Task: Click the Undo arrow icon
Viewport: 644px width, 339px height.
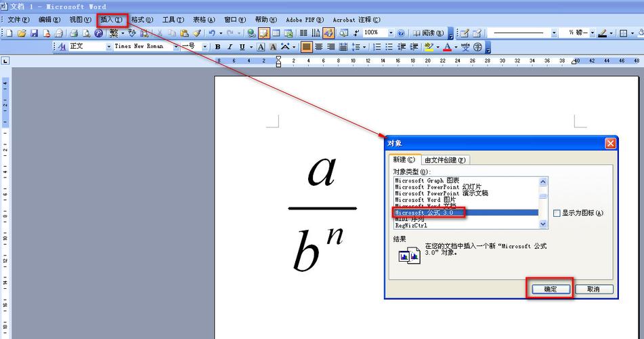Action: tap(212, 33)
